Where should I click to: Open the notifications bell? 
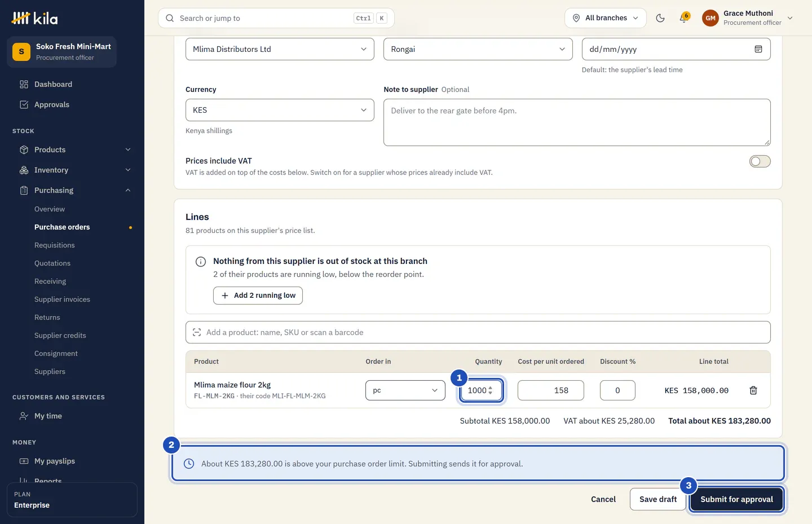point(684,18)
